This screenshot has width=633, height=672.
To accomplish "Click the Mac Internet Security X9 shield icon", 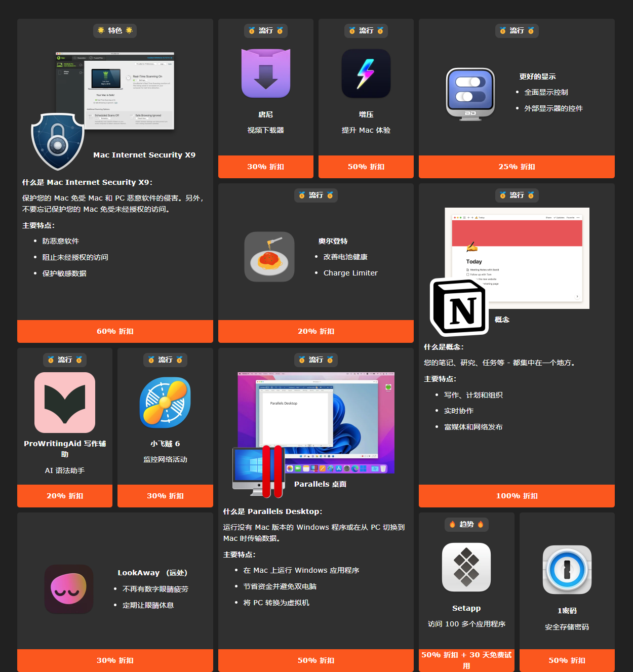I will [x=58, y=141].
